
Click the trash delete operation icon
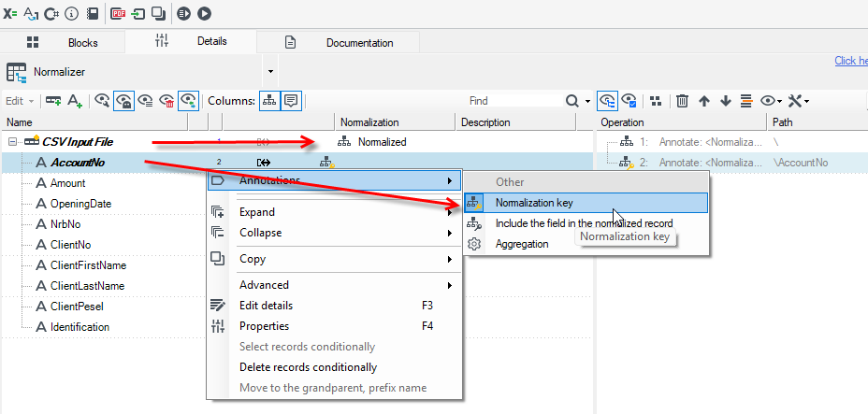click(x=683, y=101)
